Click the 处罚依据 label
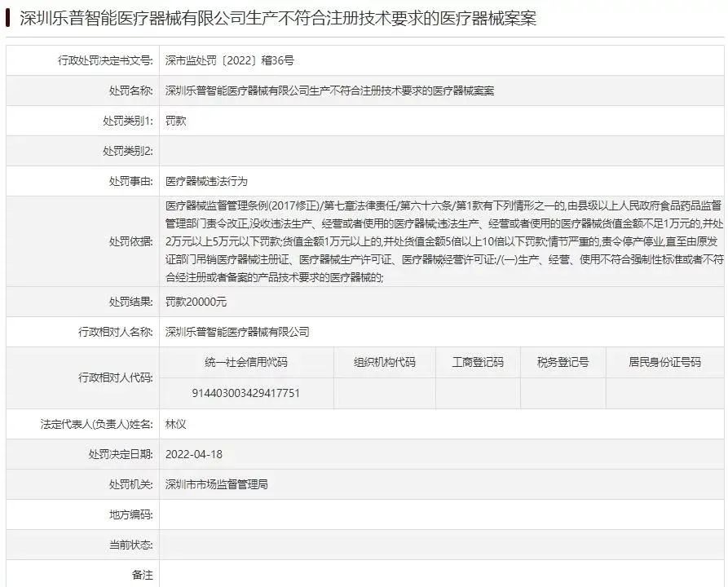 131,241
